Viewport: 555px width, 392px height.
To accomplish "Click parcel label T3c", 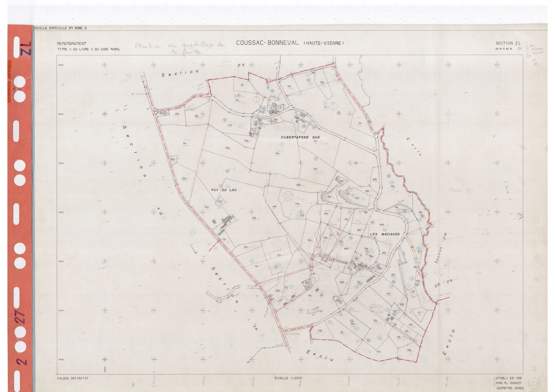I will point(356,163).
